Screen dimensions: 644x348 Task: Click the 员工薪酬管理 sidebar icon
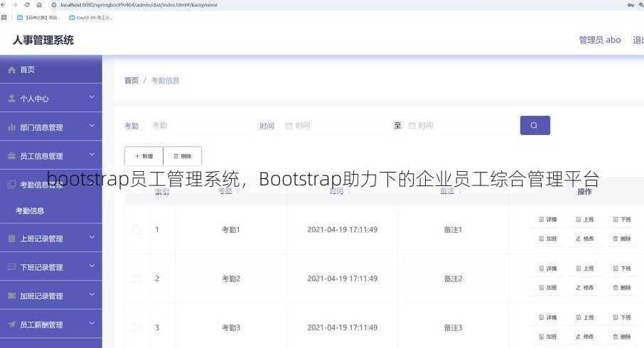pos(11,325)
